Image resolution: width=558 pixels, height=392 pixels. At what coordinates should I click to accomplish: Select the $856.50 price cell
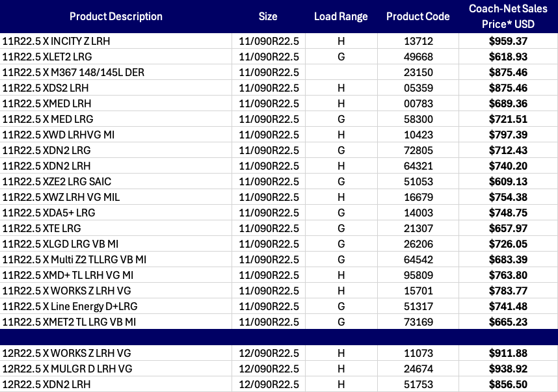pyautogui.click(x=508, y=384)
